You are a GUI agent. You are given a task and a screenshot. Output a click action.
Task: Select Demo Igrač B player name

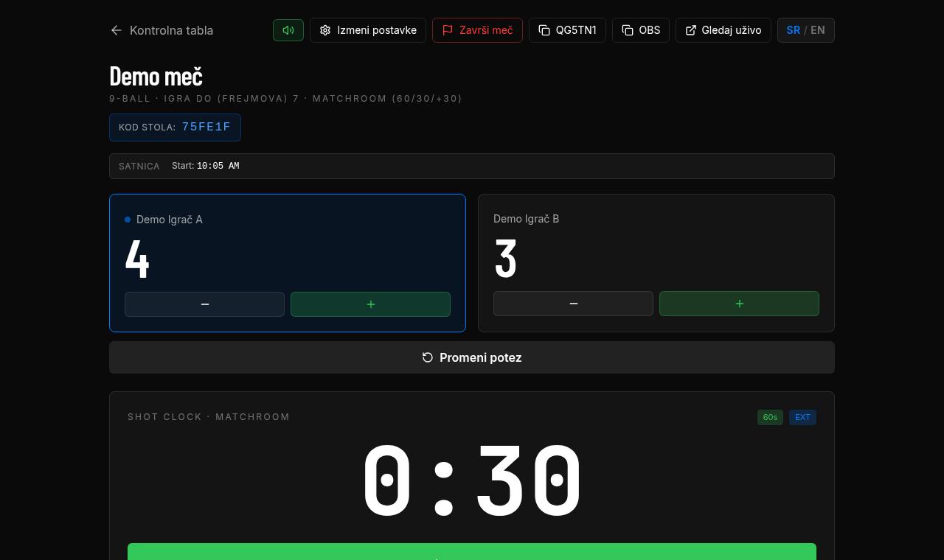click(526, 219)
